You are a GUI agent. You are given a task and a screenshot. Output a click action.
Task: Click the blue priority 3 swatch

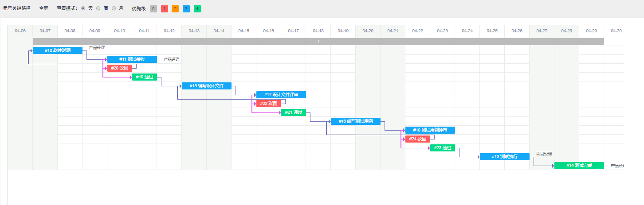186,9
